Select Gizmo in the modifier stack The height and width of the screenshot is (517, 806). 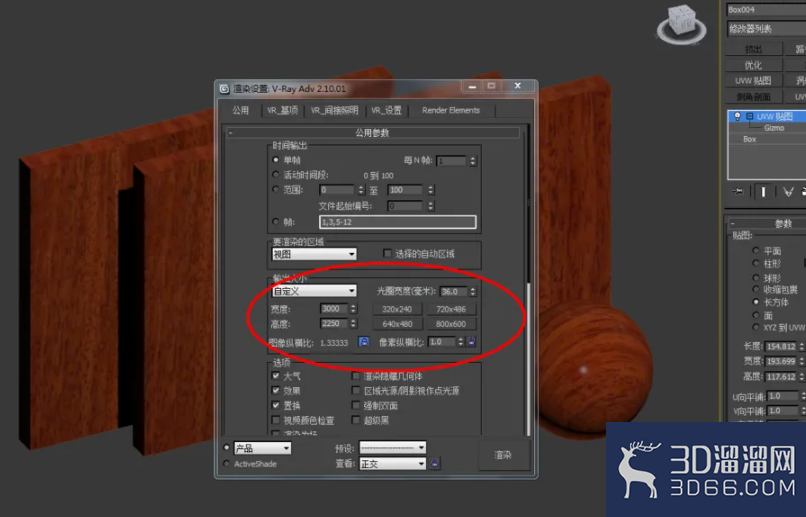774,128
